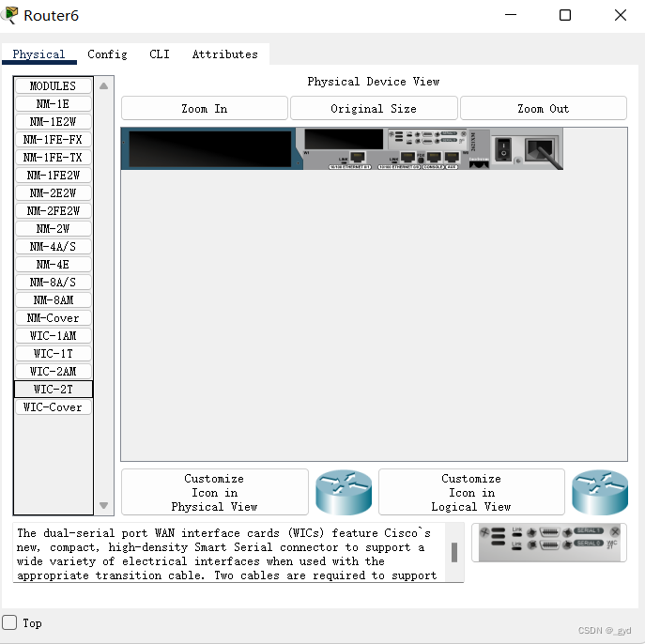
Task: Click Customize Icon in Logical View
Action: 471,492
